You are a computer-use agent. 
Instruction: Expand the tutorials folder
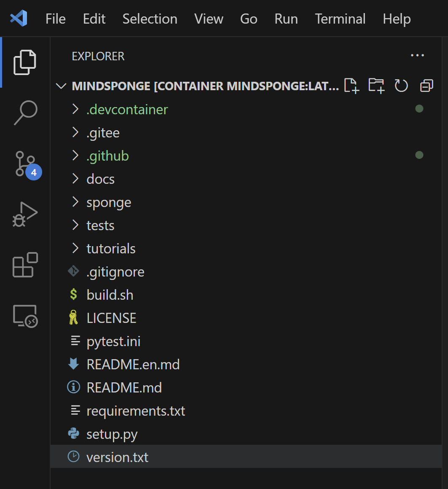[111, 249]
